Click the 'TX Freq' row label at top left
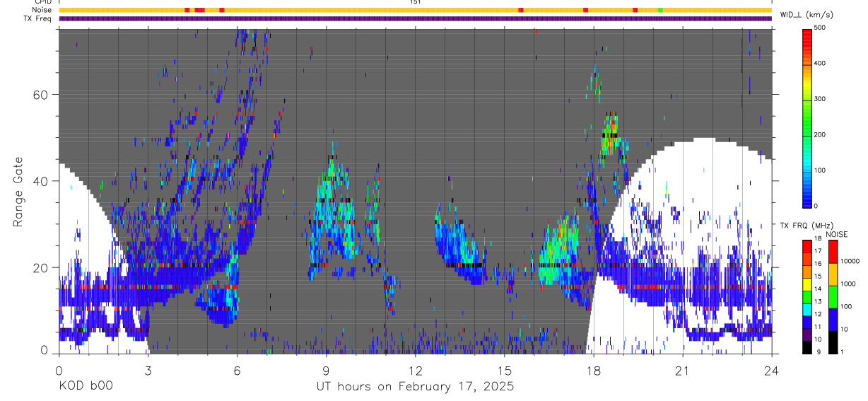Viewport: 868px width, 401px height. [x=37, y=18]
